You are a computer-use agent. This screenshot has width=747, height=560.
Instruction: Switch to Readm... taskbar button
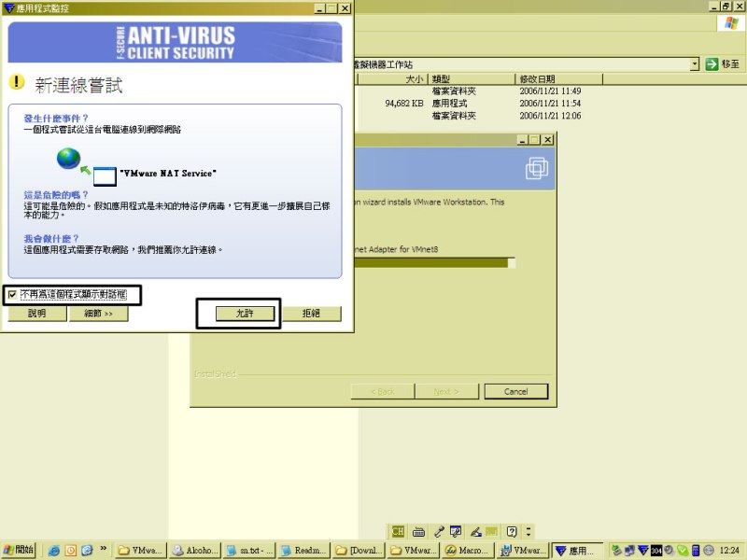point(304,551)
